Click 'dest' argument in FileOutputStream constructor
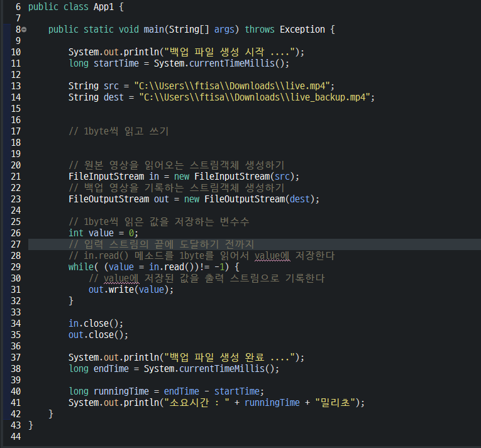Viewport: 481px width, 448px height. tap(300, 199)
